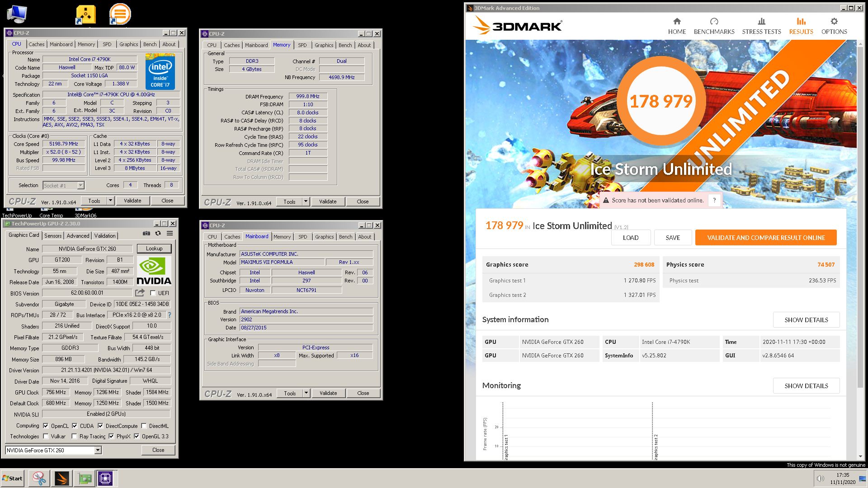
Task: Show Monitoring details
Action: coord(806,386)
